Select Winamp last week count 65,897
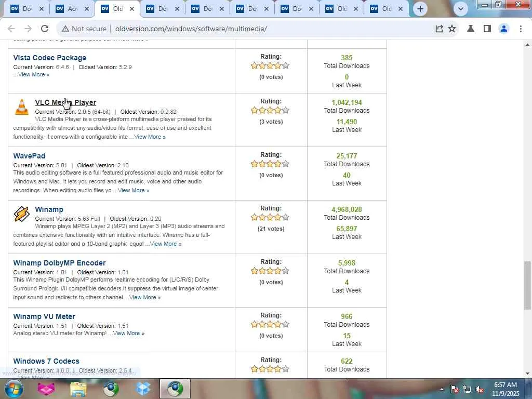 click(347, 229)
